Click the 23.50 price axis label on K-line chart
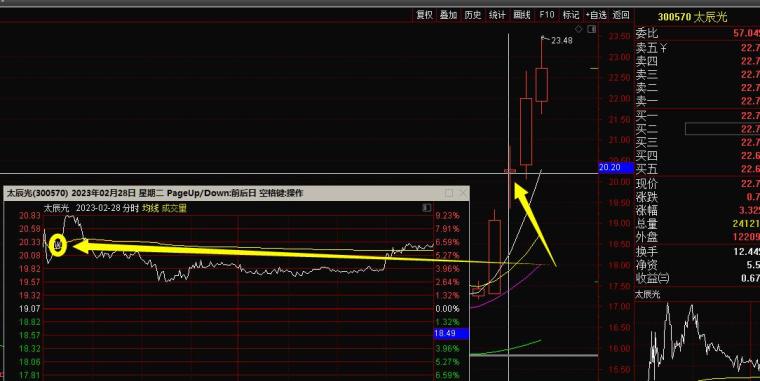760x381 pixels. pos(619,36)
